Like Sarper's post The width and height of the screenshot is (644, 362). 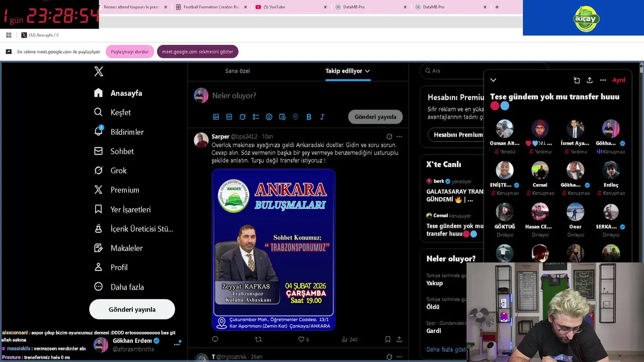[x=303, y=339]
